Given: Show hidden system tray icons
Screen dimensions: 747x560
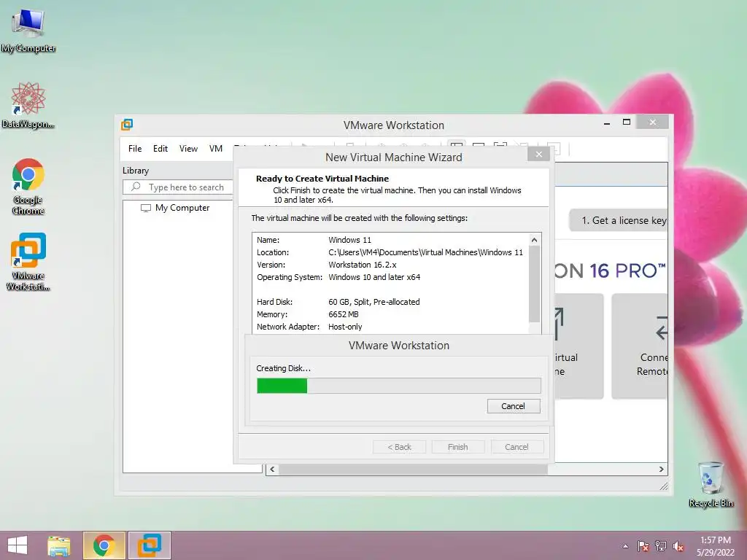Looking at the screenshot, I should coord(625,546).
